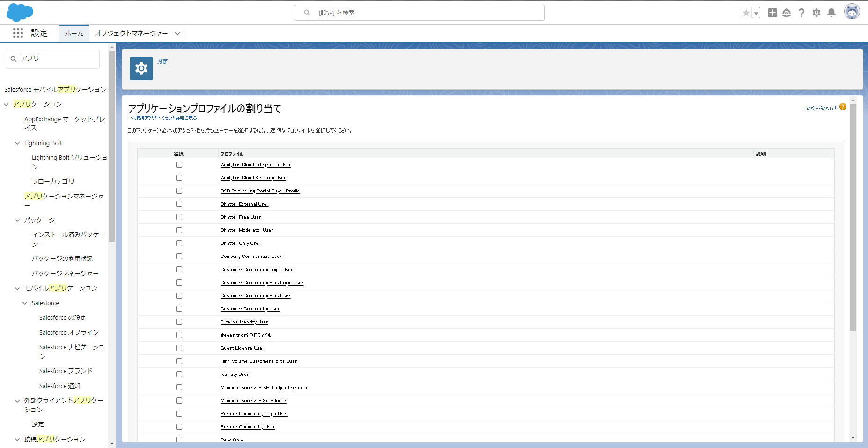Open パッケージマネージャー sidebar item

tap(65, 273)
